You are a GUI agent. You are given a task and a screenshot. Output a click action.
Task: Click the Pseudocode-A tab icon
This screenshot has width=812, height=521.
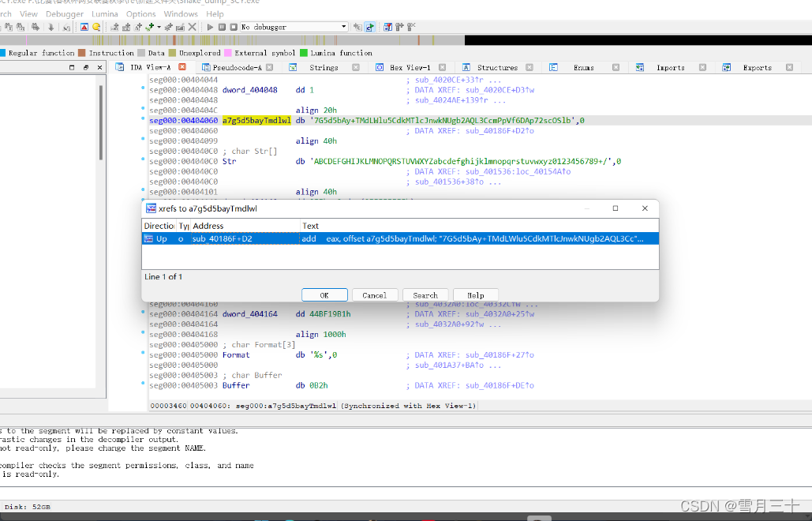(206, 67)
